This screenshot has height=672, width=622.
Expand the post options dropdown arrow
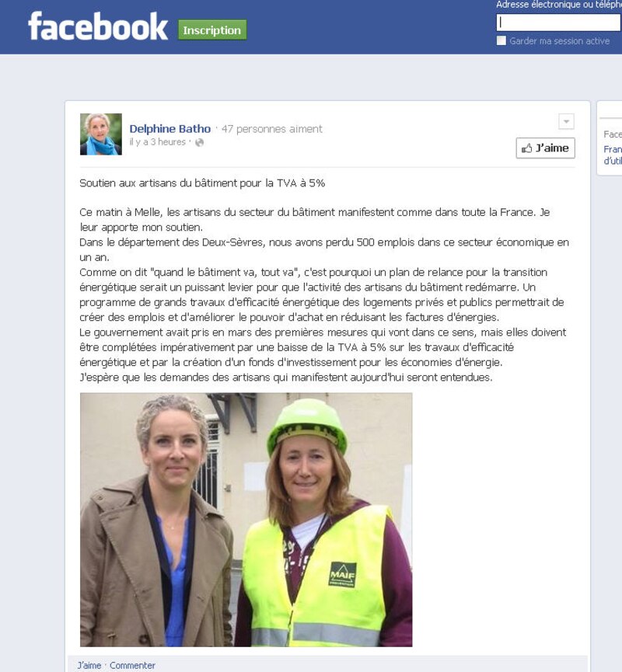(566, 121)
